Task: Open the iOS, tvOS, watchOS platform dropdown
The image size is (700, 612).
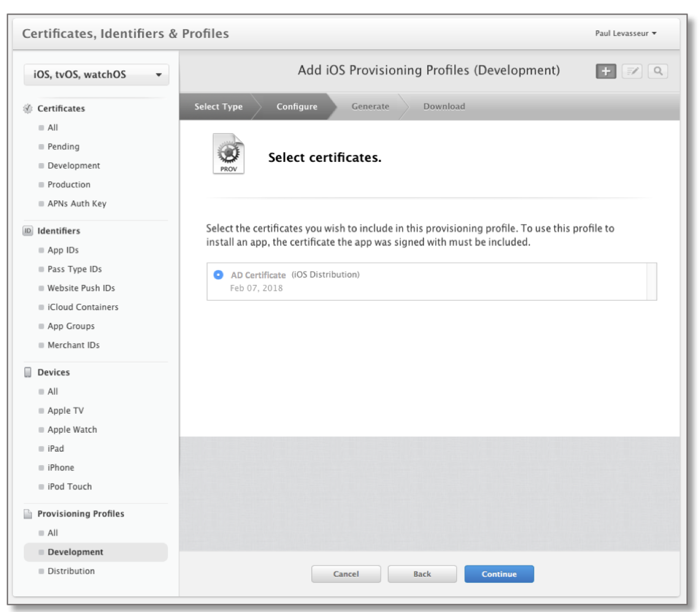Action: tap(96, 75)
